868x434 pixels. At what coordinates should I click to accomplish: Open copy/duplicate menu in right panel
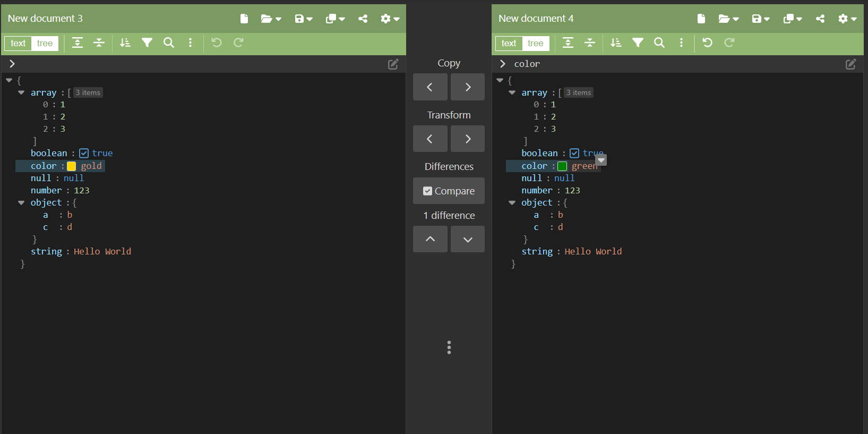click(x=793, y=19)
